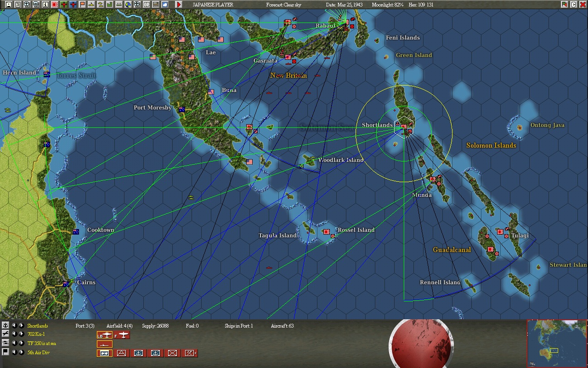The image size is (588, 368).
Task: Select the crossed-tools engineer unit icon
Action: (190, 353)
